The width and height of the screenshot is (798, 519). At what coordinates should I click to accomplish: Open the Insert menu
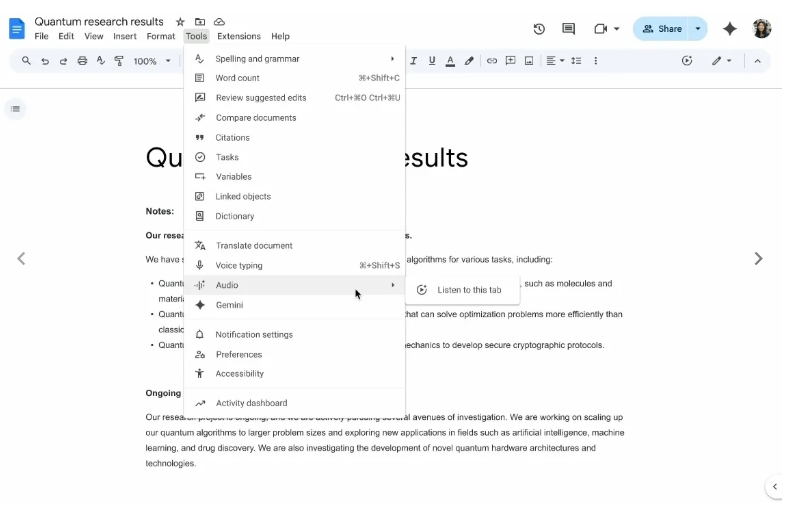click(125, 36)
